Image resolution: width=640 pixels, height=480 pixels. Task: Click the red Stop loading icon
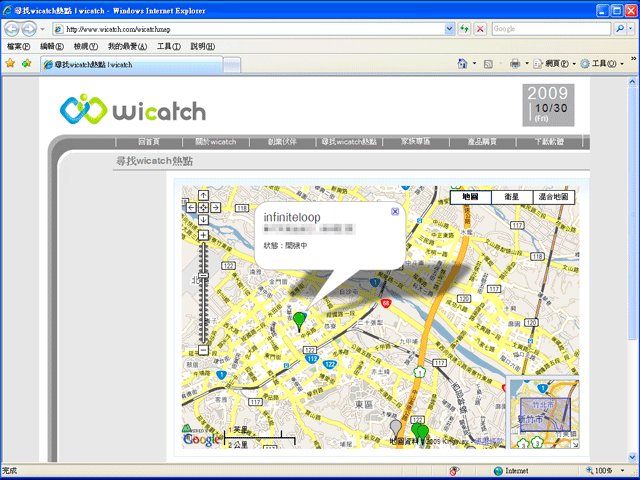tap(480, 29)
